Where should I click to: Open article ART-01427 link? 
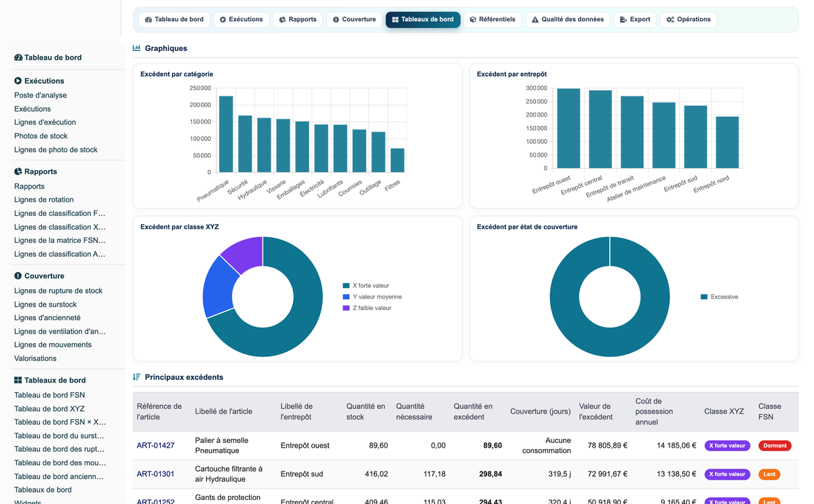(x=155, y=446)
